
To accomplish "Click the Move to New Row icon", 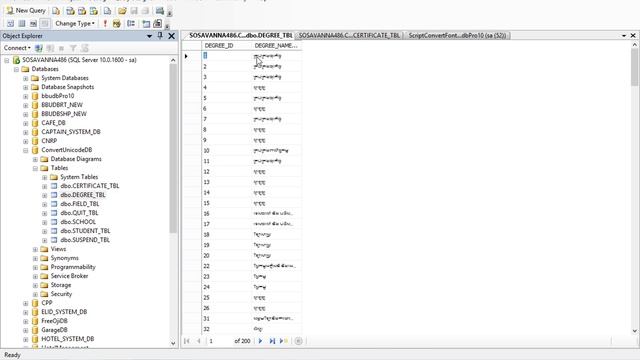I will (x=284, y=341).
